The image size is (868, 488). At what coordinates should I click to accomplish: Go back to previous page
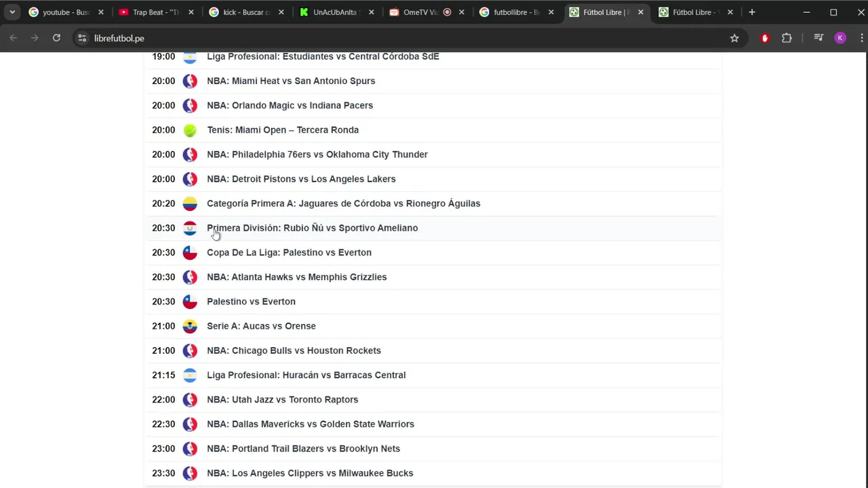point(13,38)
